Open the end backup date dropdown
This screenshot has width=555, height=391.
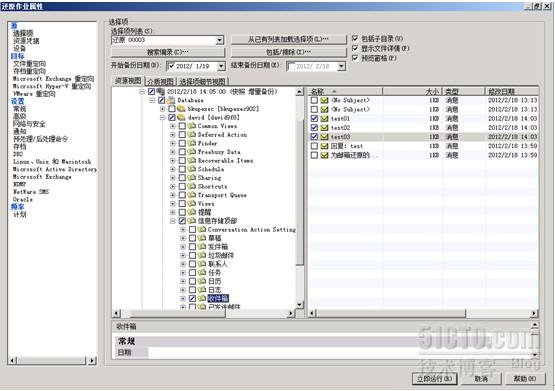click(x=341, y=66)
